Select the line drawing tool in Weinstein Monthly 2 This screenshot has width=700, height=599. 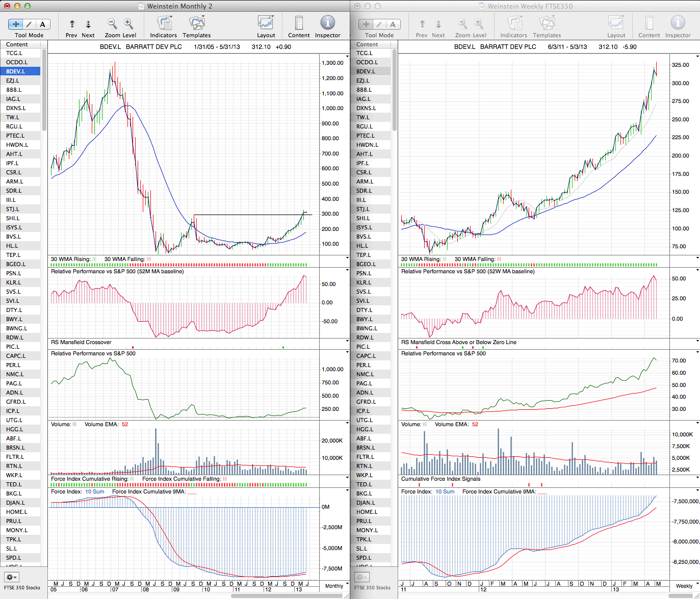tap(29, 24)
